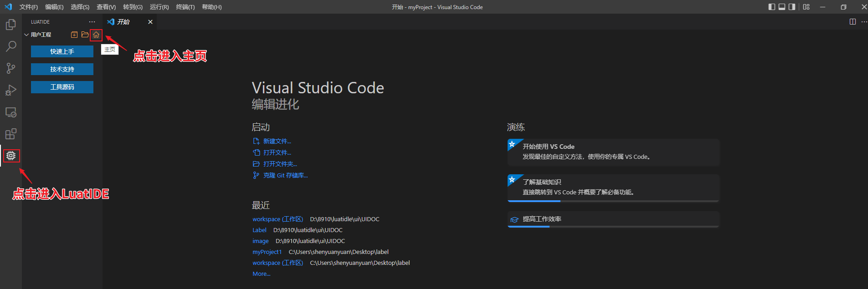This screenshot has width=868, height=289.
Task: Click the 快速上手 button
Action: click(62, 51)
